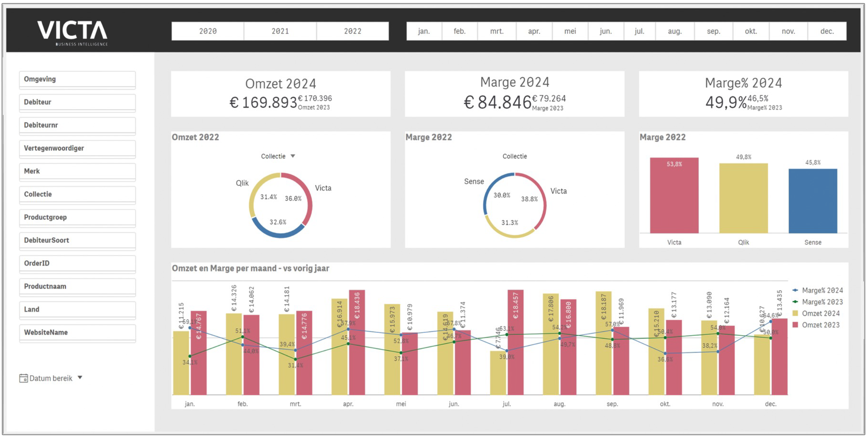Choose jul. in the month selector bar
The image size is (868, 439).
(x=639, y=31)
